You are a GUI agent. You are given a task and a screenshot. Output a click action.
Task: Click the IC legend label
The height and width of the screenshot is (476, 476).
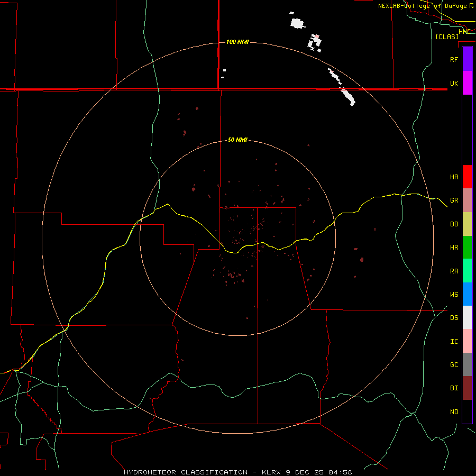point(454,342)
